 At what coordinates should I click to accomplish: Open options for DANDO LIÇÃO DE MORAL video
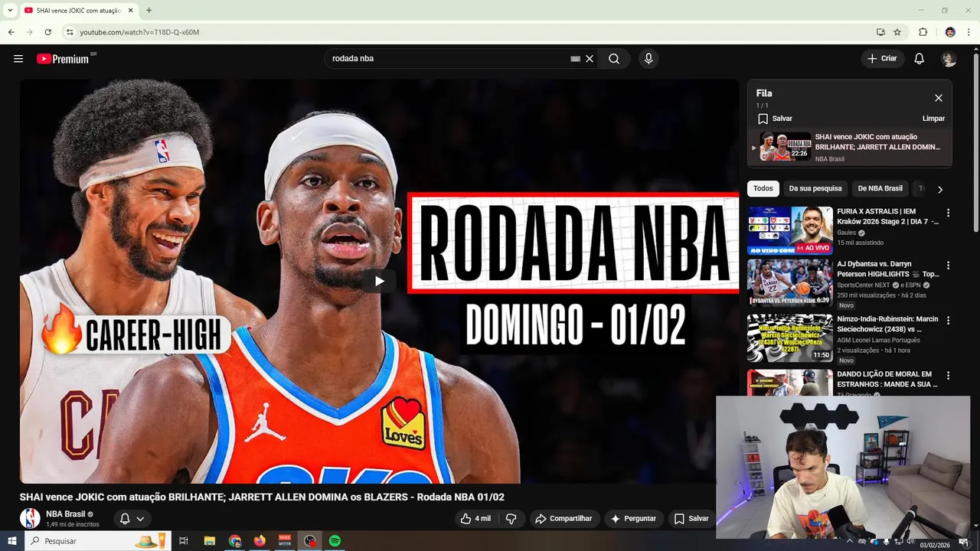click(949, 376)
